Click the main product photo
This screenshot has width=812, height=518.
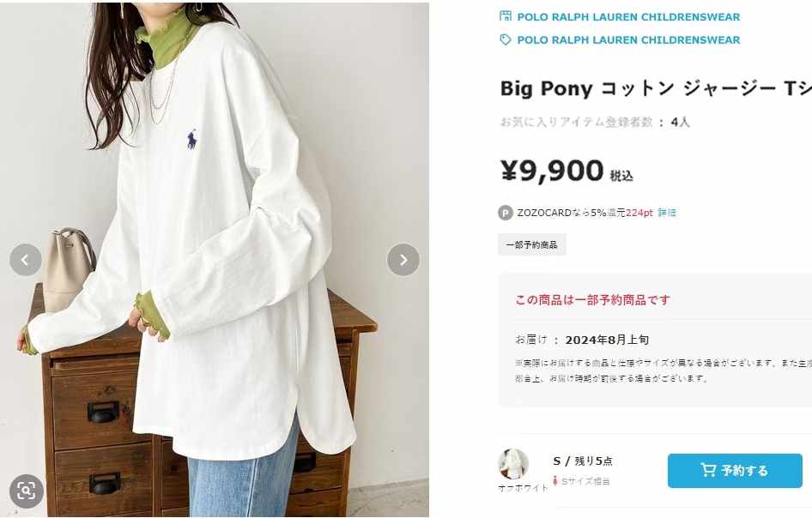pos(215,260)
